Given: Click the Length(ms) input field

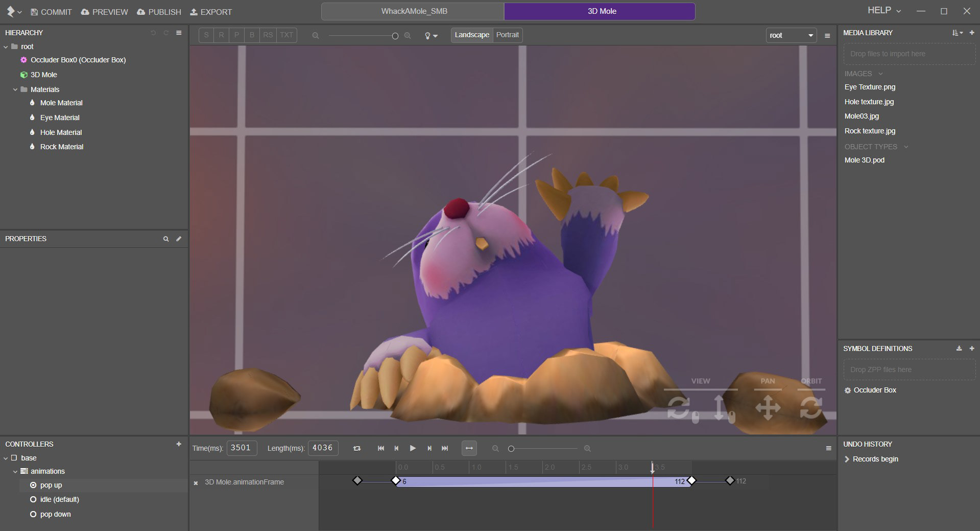Looking at the screenshot, I should click(x=323, y=448).
